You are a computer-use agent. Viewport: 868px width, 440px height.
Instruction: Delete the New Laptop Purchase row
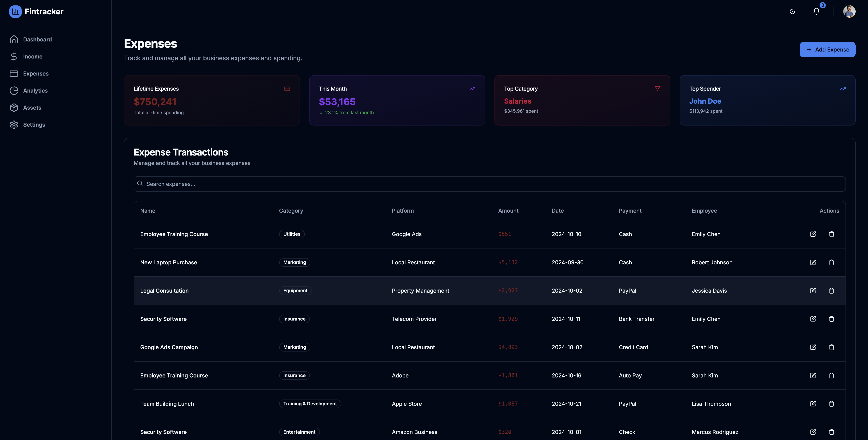(x=831, y=262)
